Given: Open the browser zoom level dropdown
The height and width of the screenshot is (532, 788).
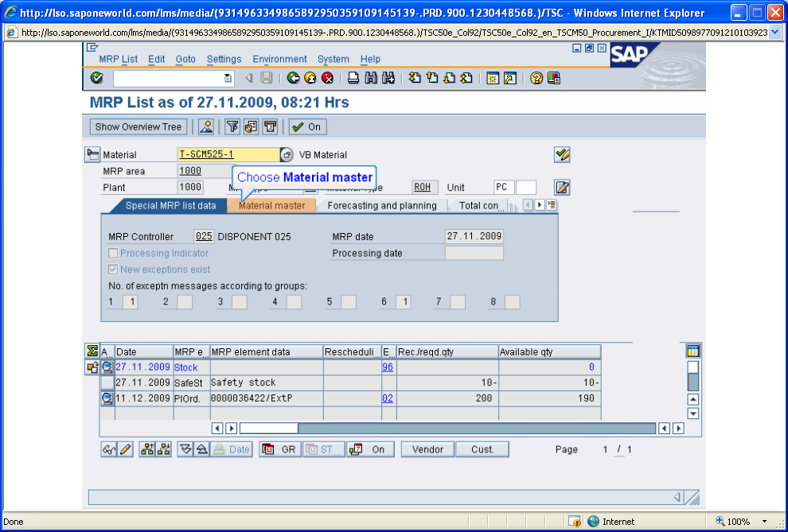Looking at the screenshot, I should (765, 522).
